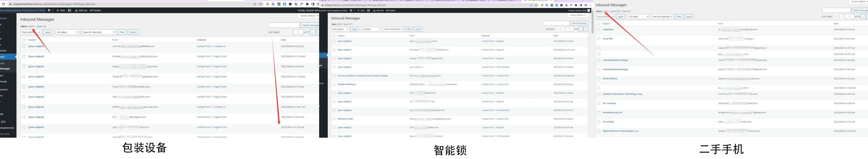Go to next page in Aopack message list
This screenshot has height=159, width=868.
click(313, 32)
